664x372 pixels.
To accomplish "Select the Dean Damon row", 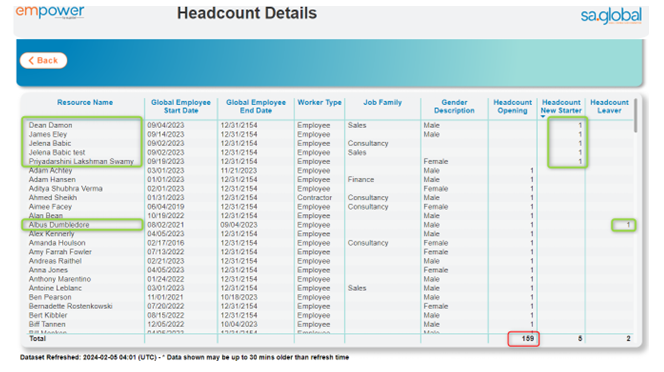I will 327,125.
